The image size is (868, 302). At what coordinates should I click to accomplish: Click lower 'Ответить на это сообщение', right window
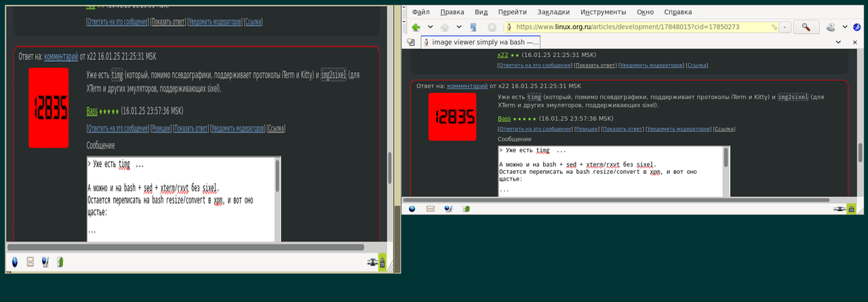534,129
